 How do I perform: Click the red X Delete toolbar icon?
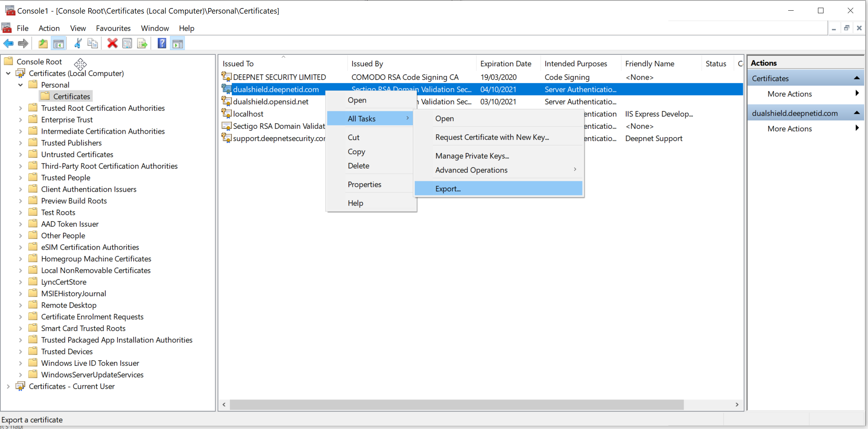click(112, 43)
